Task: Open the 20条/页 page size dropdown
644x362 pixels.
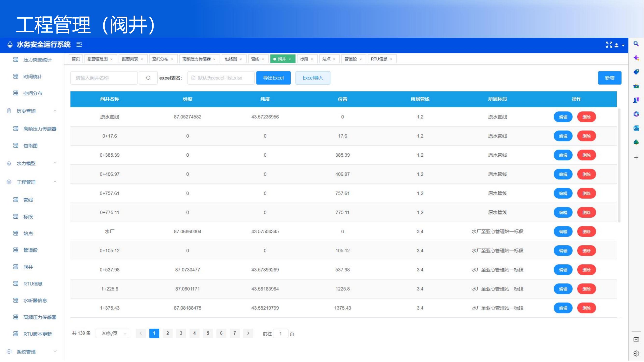Action: click(113, 334)
